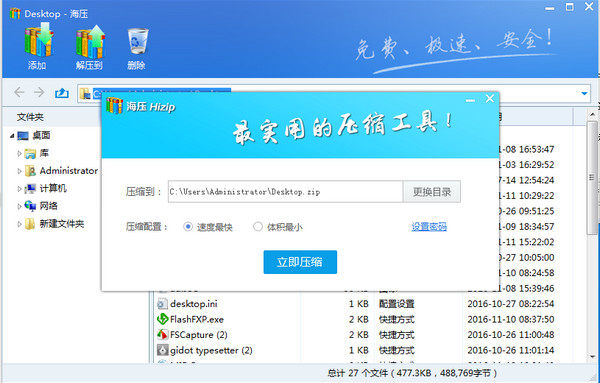This screenshot has width=600, height=383.
Task: Select 体积最小 compression option
Action: tap(258, 227)
